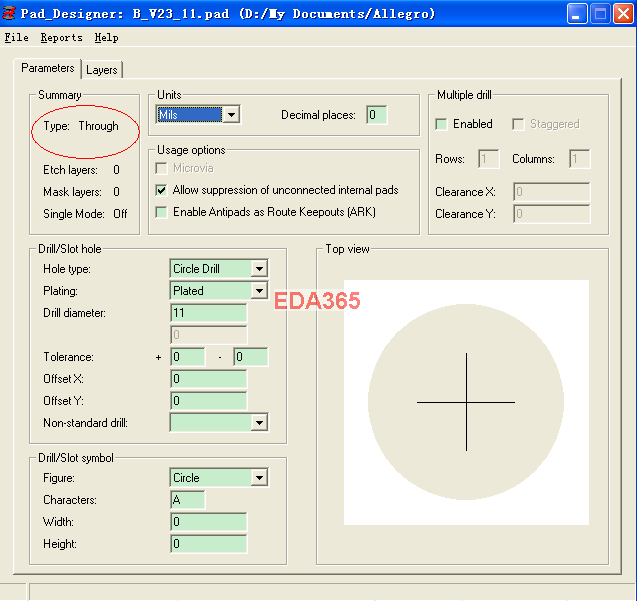Image resolution: width=637 pixels, height=601 pixels.
Task: Click the Clearance X input field
Action: pos(552,192)
